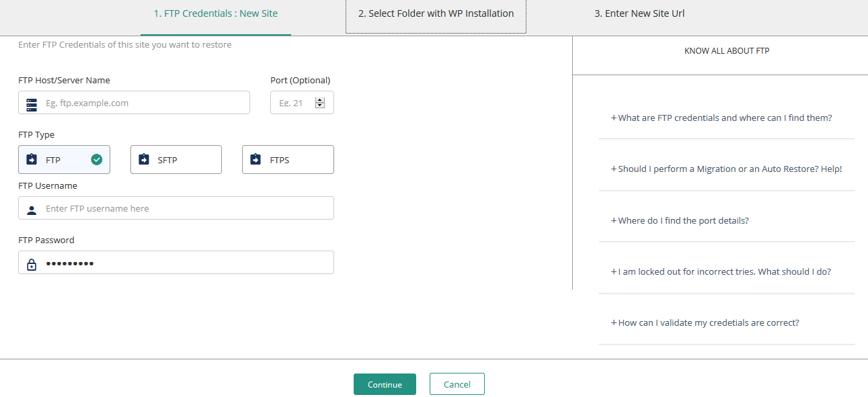Click the green checkmark on FTP type
Viewport: 868px width, 397px height.
(97, 160)
